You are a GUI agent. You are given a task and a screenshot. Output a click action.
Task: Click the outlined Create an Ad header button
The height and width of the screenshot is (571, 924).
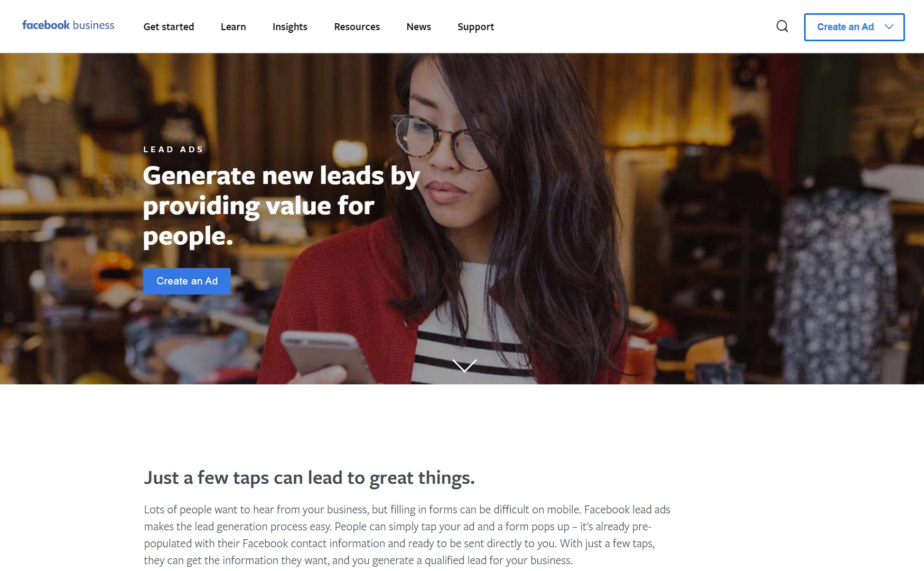pos(854,27)
